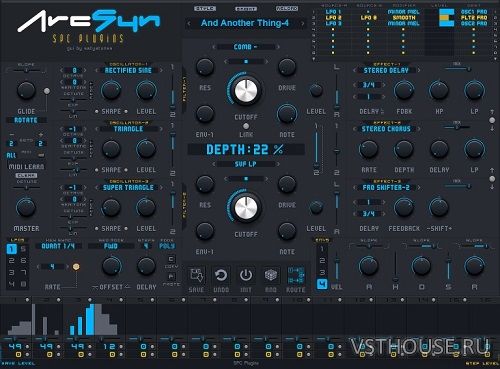
Task: Select envelope 4 button
Action: point(322,284)
